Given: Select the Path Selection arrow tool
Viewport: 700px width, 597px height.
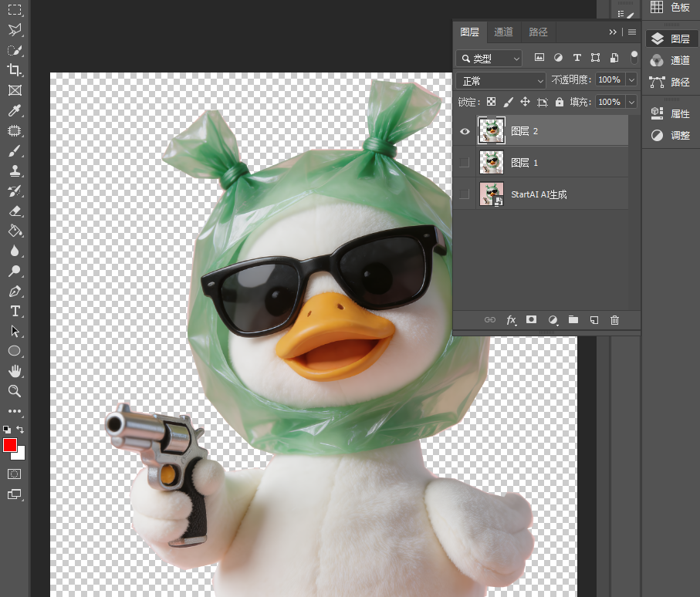Looking at the screenshot, I should [x=15, y=331].
